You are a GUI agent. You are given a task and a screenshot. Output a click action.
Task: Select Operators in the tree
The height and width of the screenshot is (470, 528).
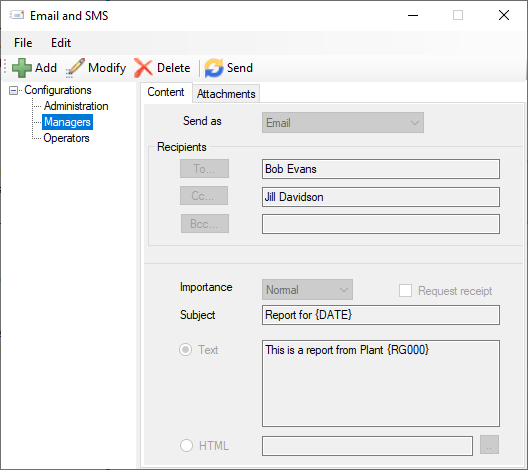66,138
